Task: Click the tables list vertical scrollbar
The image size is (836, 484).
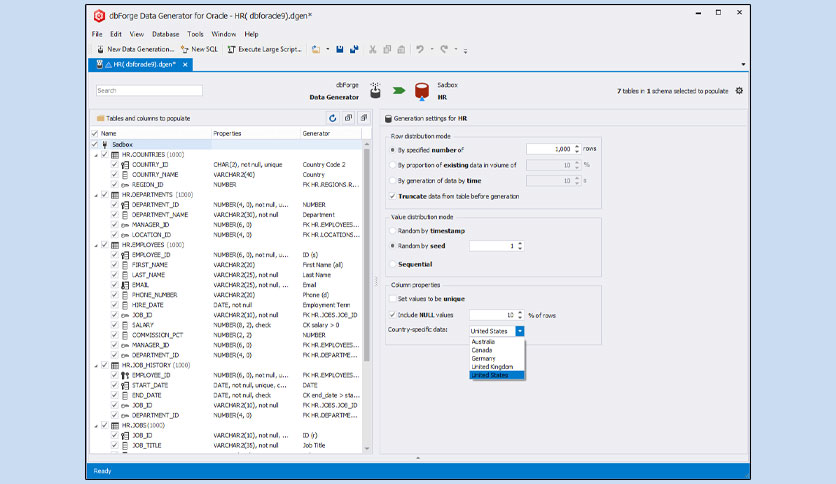Action: tap(367, 256)
